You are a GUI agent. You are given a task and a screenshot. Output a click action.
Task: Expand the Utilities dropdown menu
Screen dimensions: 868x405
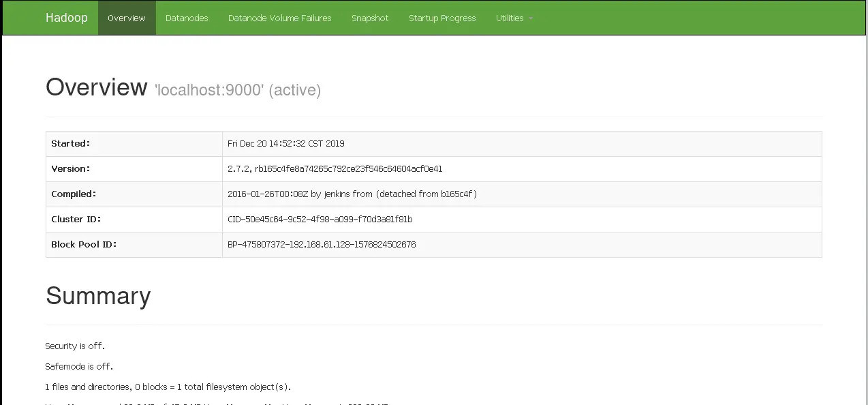pyautogui.click(x=514, y=18)
